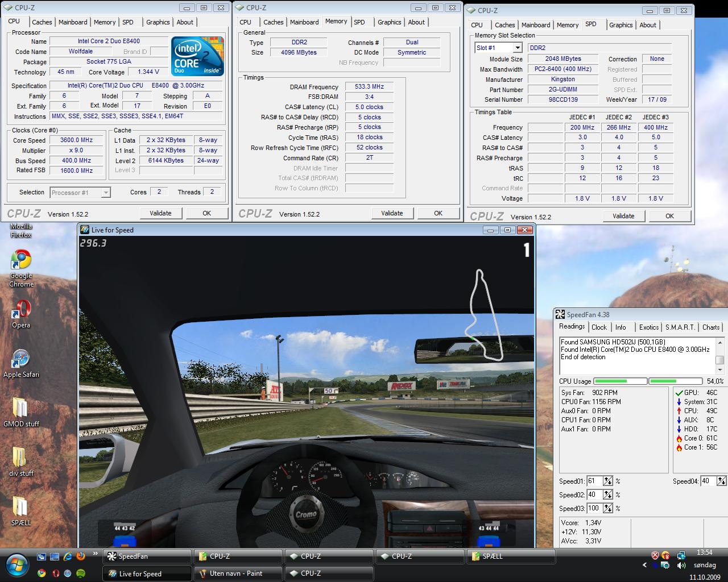Open Mainboard tab in left CPU-Z window
728x582 pixels.
(x=73, y=22)
